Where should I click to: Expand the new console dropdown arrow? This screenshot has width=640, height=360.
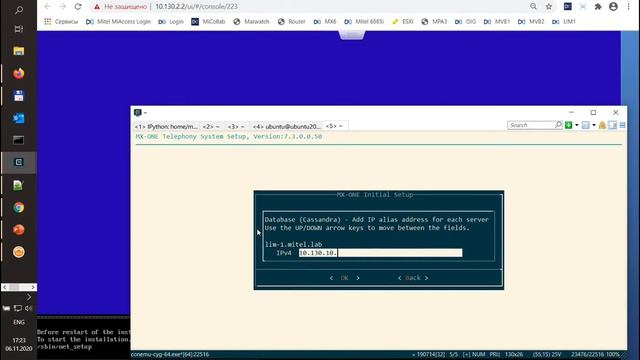pyautogui.click(x=577, y=125)
